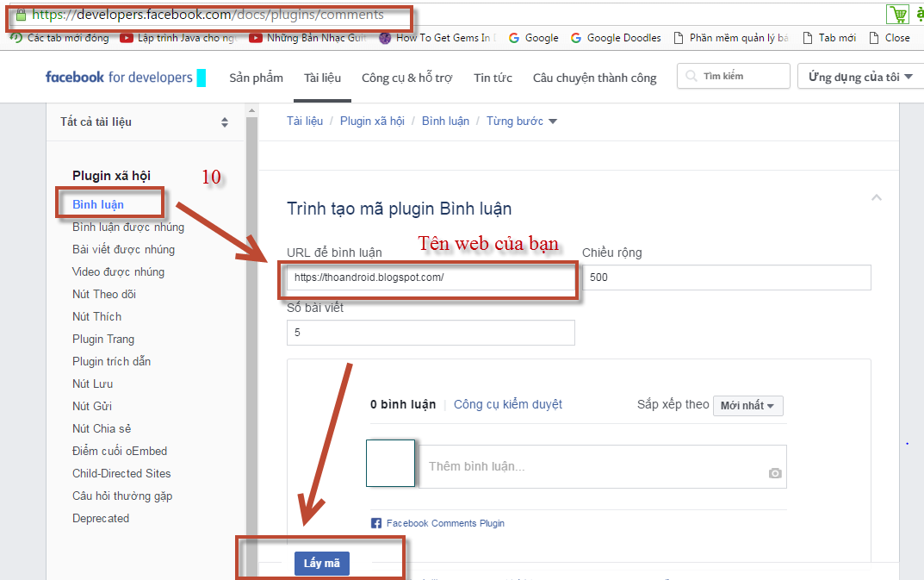This screenshot has width=924, height=580.
Task: Select Nút Lưu in sidebar
Action: coord(92,384)
